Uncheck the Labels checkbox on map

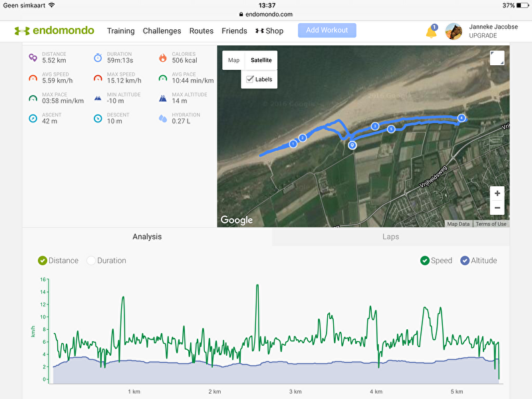tap(250, 79)
